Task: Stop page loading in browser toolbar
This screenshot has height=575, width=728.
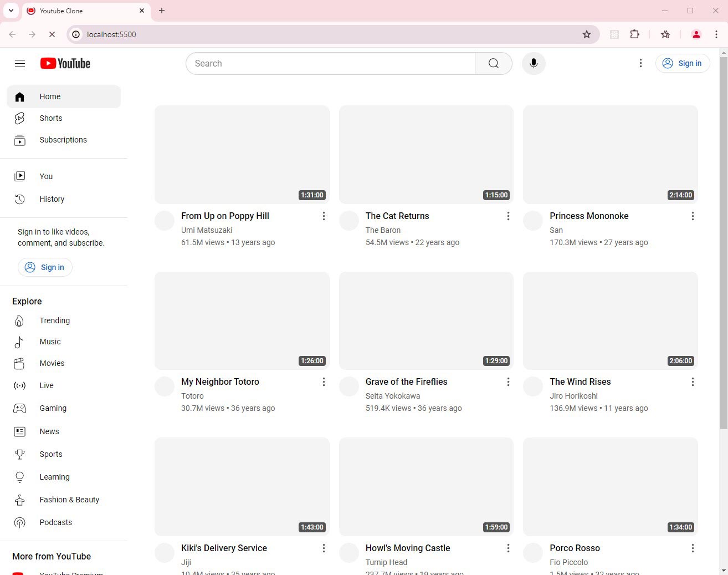Action: point(52,34)
